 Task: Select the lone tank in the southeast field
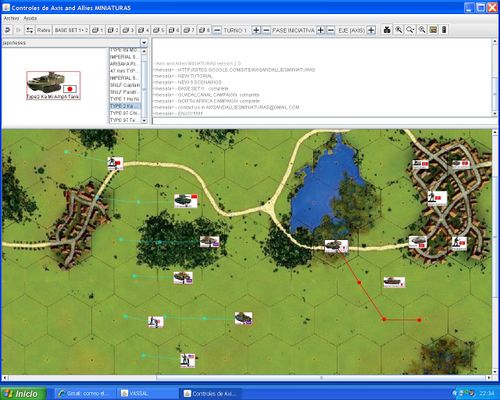click(x=394, y=282)
